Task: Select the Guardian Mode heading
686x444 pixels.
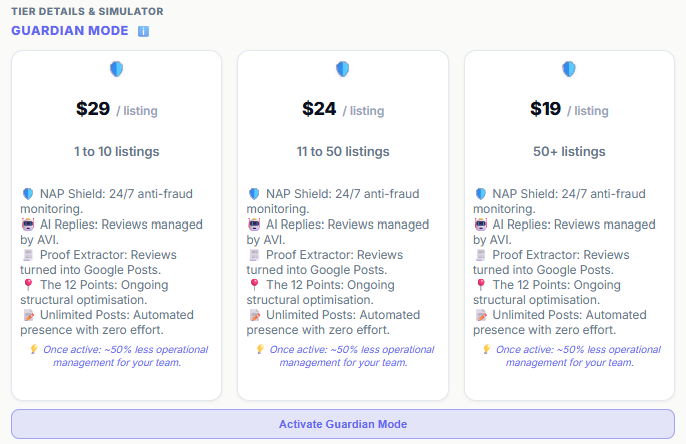Action: [70, 31]
